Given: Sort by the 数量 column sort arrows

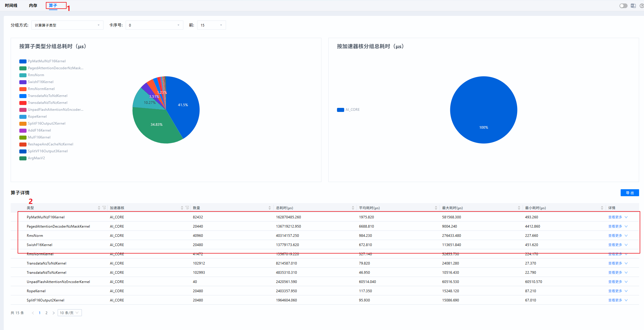Looking at the screenshot, I should tap(270, 208).
